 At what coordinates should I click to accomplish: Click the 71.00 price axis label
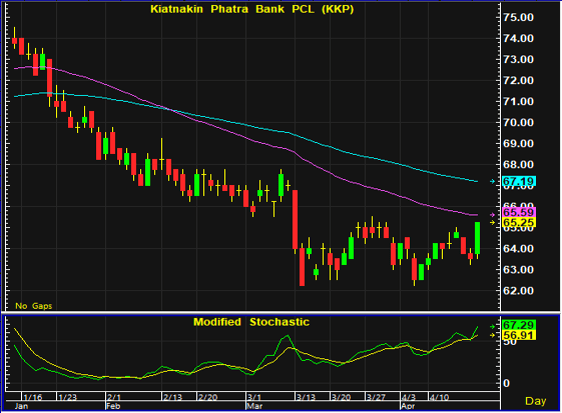tap(518, 102)
